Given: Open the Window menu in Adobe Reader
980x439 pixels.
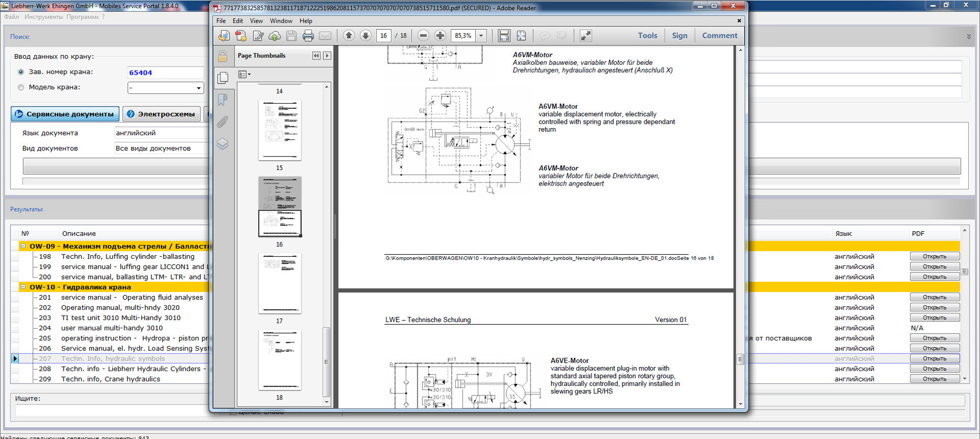Looking at the screenshot, I should coord(281,21).
